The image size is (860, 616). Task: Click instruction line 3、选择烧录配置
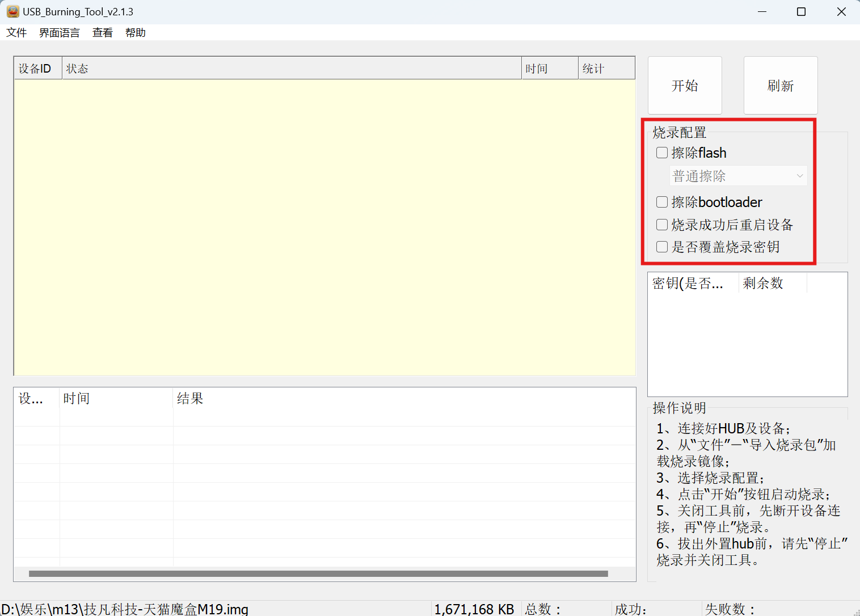pyautogui.click(x=711, y=478)
